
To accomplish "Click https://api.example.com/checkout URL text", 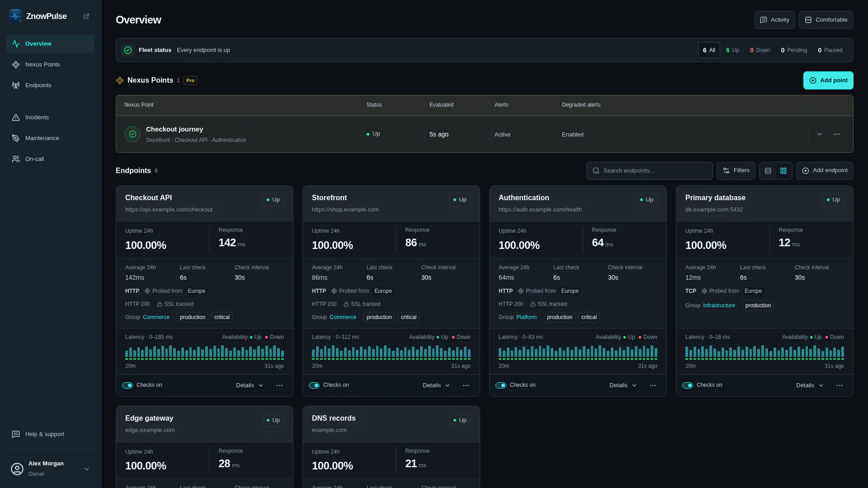I will [169, 210].
